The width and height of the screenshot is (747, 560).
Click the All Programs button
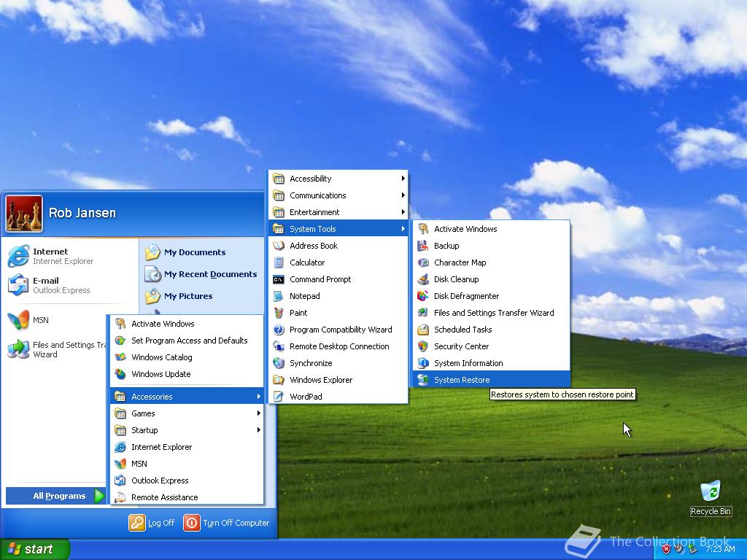pyautogui.click(x=55, y=496)
